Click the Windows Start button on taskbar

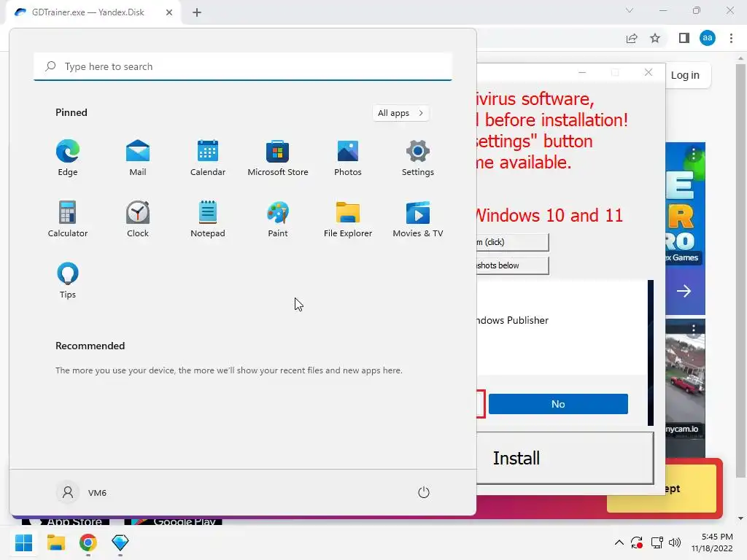tap(23, 542)
